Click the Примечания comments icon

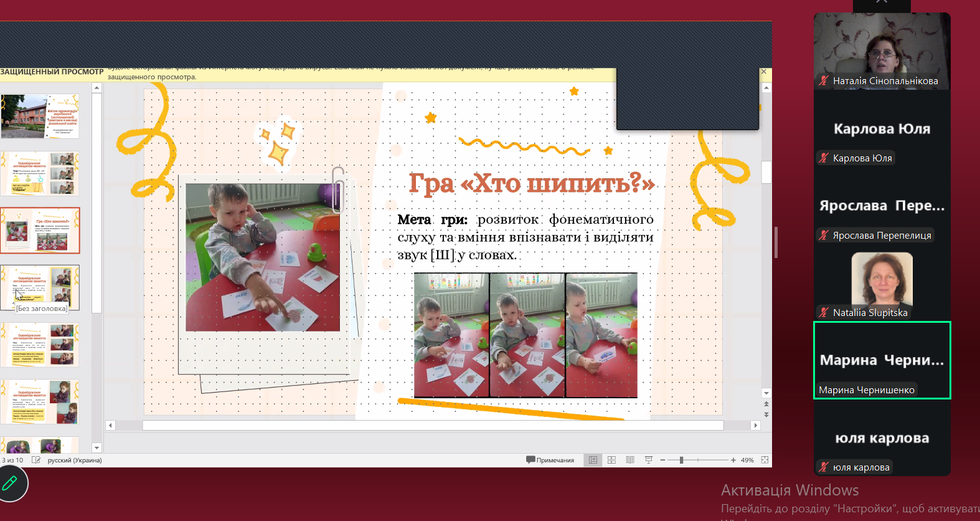[550, 460]
